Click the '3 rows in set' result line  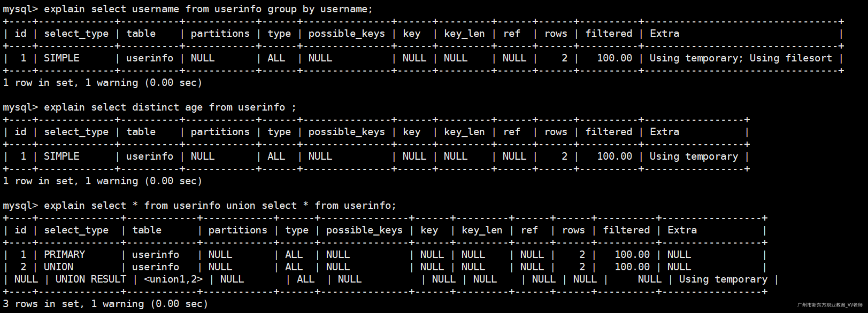pos(105,304)
